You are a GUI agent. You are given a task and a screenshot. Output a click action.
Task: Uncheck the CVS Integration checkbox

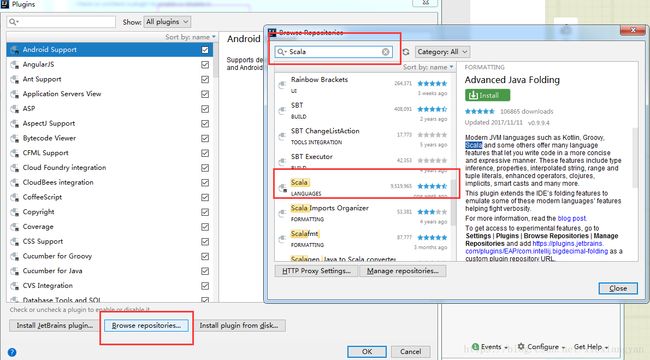tap(205, 286)
